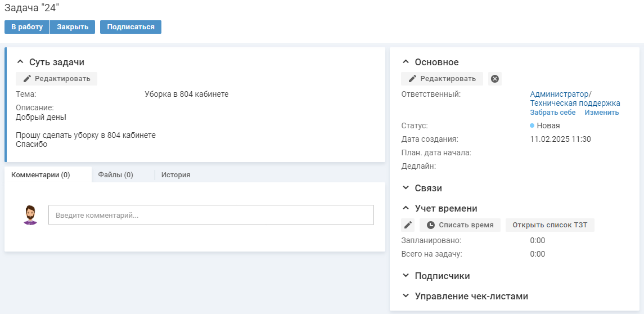The image size is (644, 314).
Task: Click the Подписаться button
Action: 130,27
